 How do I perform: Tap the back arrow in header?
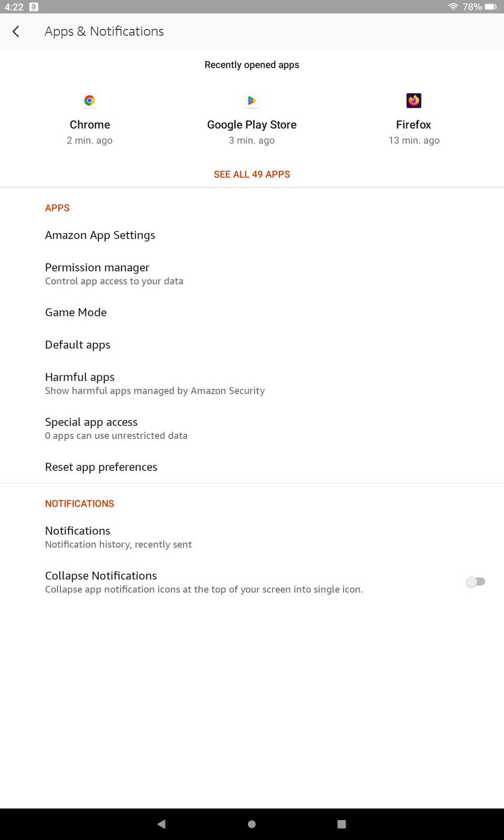pyautogui.click(x=16, y=31)
